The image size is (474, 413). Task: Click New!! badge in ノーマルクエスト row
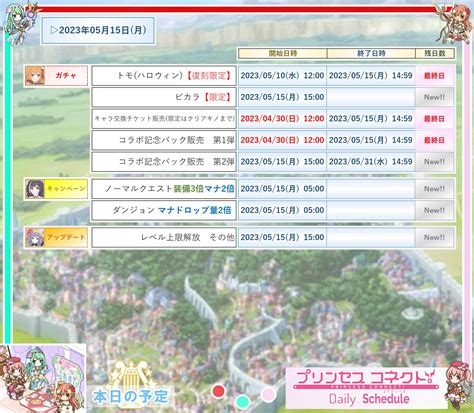tap(434, 189)
